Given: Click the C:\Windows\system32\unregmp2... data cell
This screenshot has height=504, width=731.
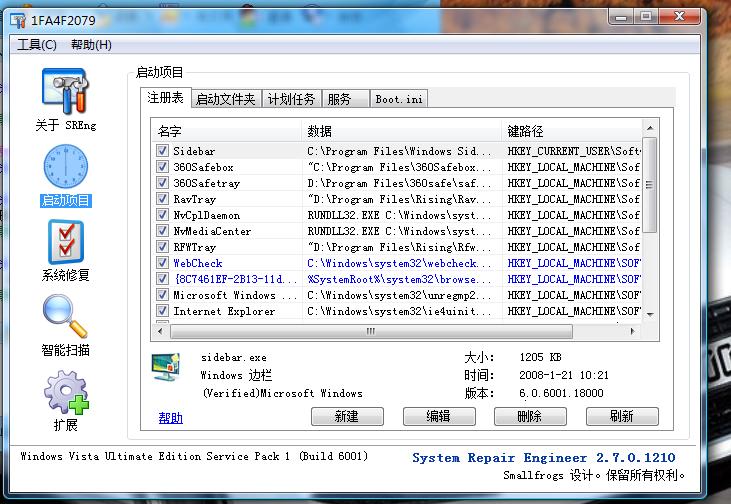Looking at the screenshot, I should pos(399,295).
